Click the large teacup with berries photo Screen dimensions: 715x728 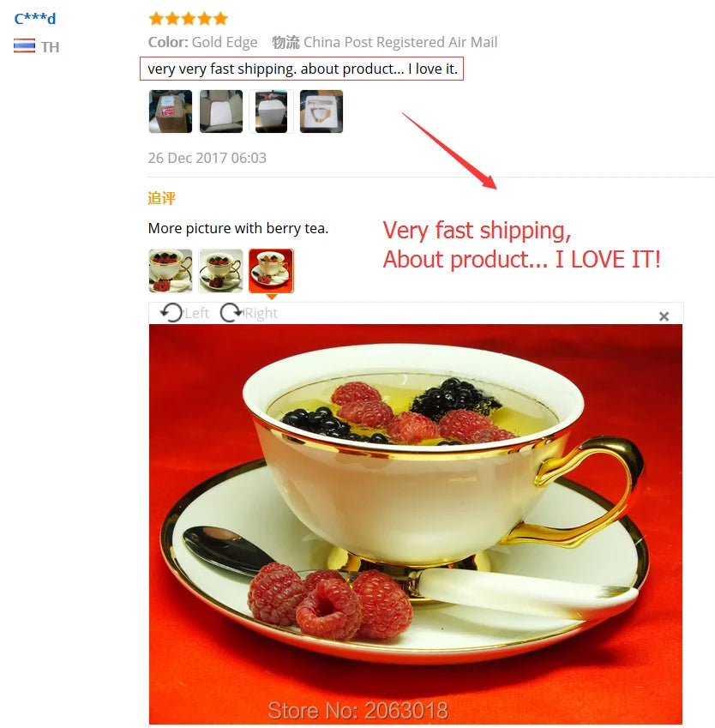pyautogui.click(x=416, y=524)
